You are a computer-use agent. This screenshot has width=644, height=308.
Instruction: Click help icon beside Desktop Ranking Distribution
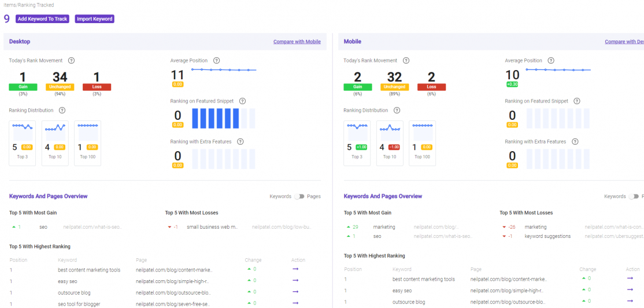click(62, 110)
